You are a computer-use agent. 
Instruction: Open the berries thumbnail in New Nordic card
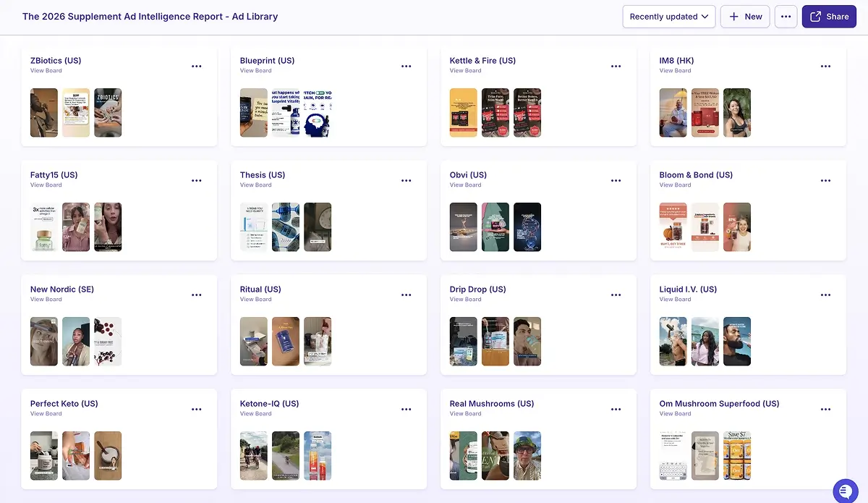coord(108,342)
